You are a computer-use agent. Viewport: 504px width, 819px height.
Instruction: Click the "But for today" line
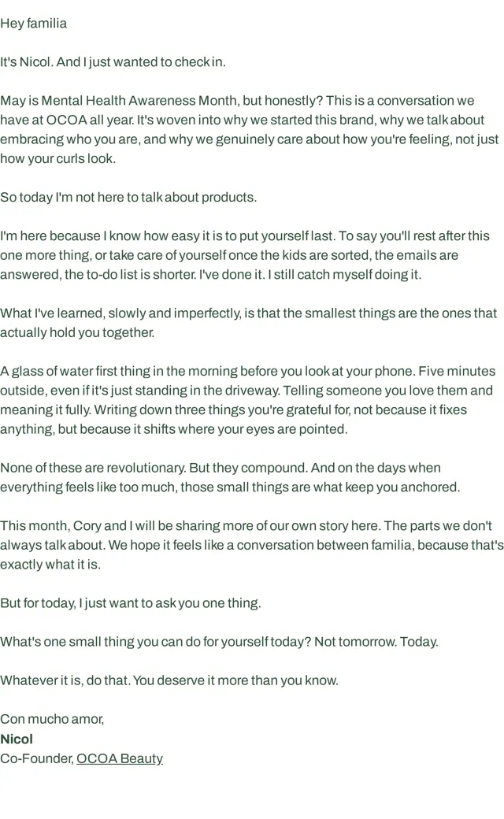tap(131, 603)
